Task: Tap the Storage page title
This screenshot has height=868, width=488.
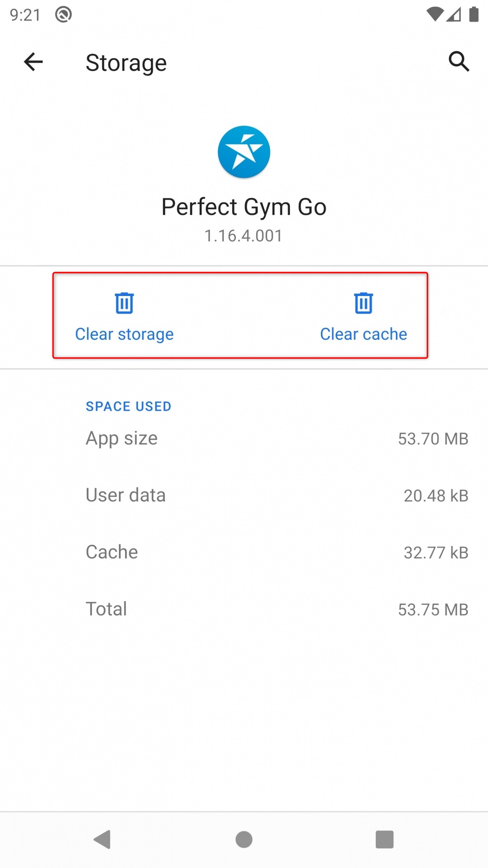Action: (126, 63)
